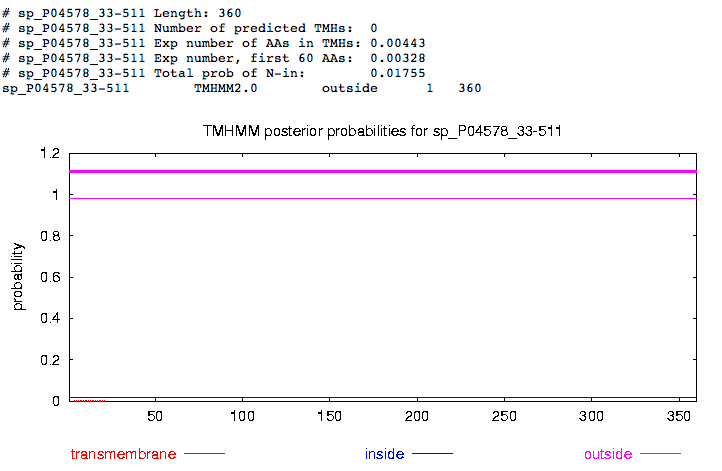Click the magenta line sample beside outside
The height and width of the screenshot is (471, 722).
click(660, 454)
